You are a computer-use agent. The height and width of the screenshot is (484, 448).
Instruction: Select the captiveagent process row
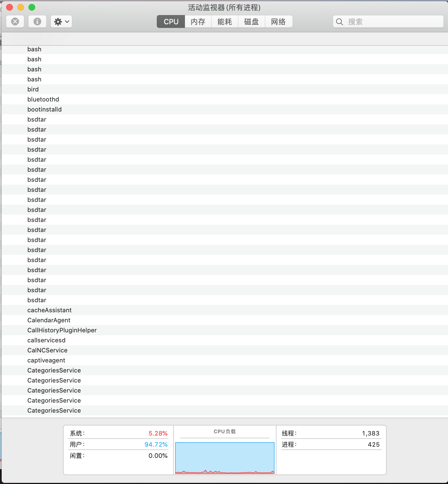tap(46, 360)
